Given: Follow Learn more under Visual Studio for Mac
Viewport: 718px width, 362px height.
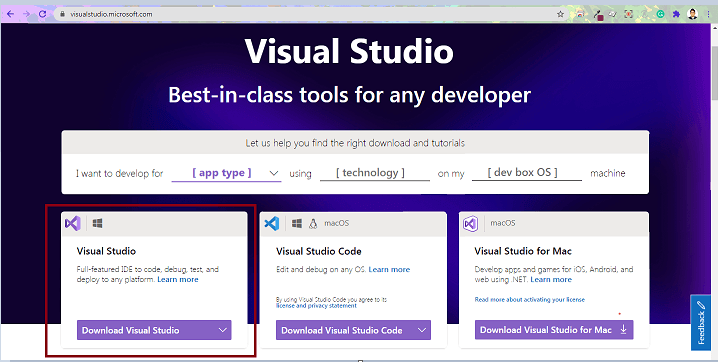Looking at the screenshot, I should [551, 279].
